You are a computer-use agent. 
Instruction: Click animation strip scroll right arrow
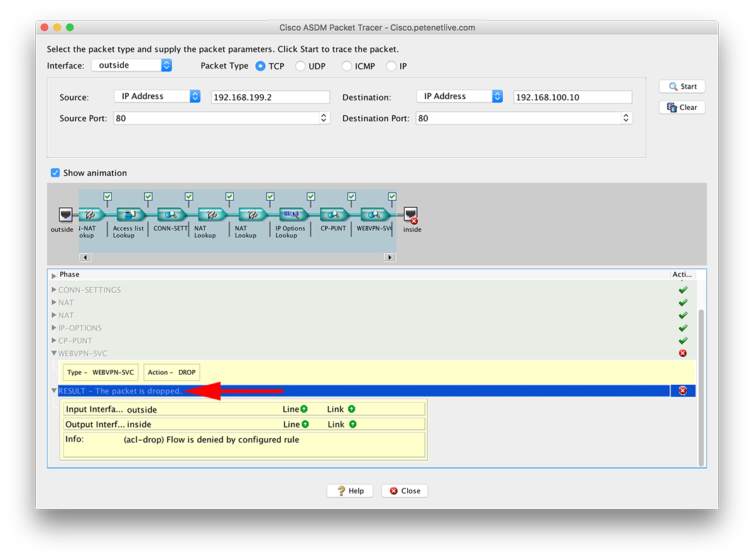pos(390,257)
